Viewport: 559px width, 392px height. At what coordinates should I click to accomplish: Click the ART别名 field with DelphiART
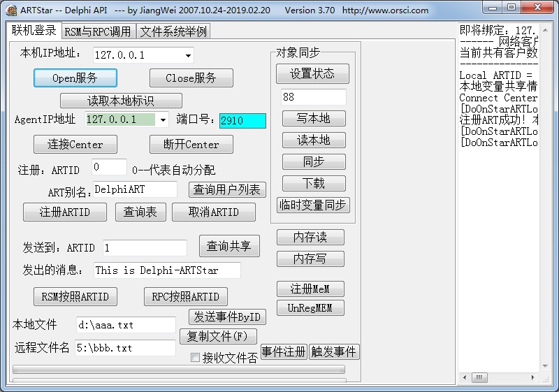[x=135, y=189]
